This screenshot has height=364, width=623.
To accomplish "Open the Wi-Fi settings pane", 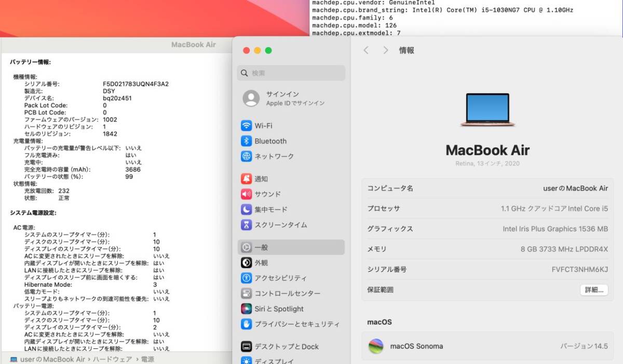I will pyautogui.click(x=291, y=126).
